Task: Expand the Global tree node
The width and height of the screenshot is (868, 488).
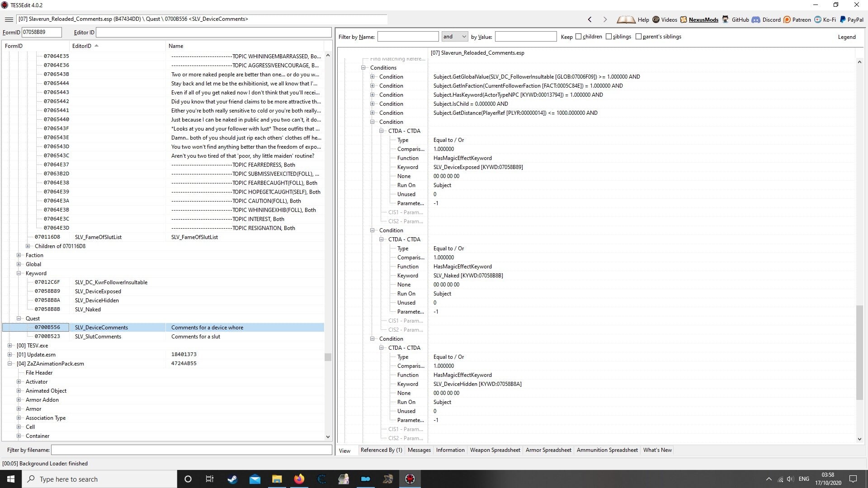Action: tap(19, 264)
